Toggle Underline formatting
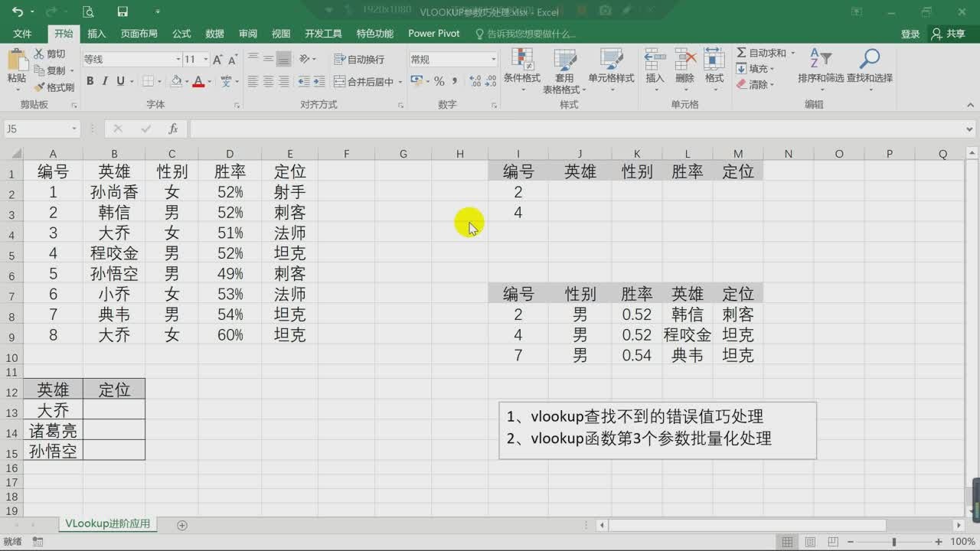980x551 pixels. 120,81
